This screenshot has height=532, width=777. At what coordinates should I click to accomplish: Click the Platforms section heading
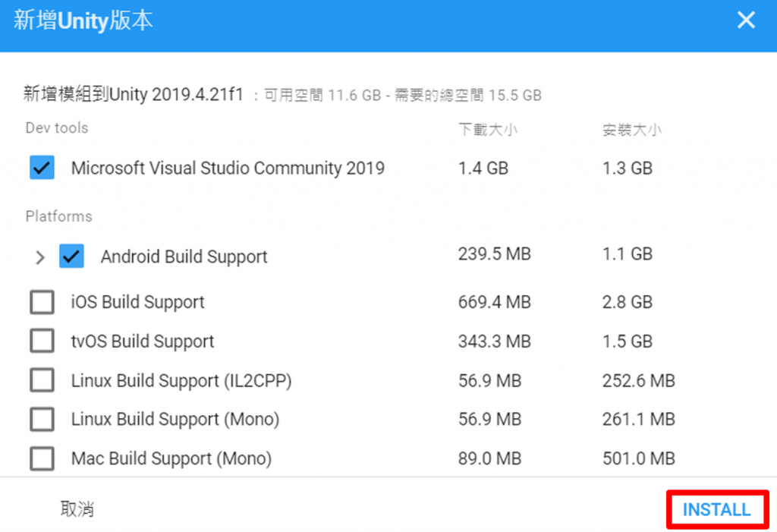pyautogui.click(x=59, y=216)
